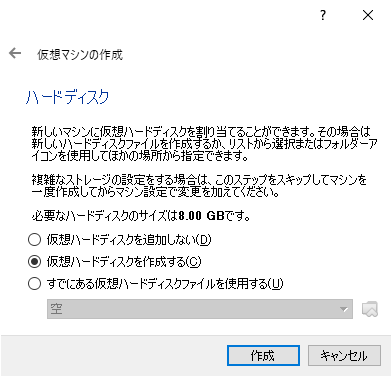Click the 仮想ハードディスクを追加しない(D) label text
The image size is (392, 377).
129,240
